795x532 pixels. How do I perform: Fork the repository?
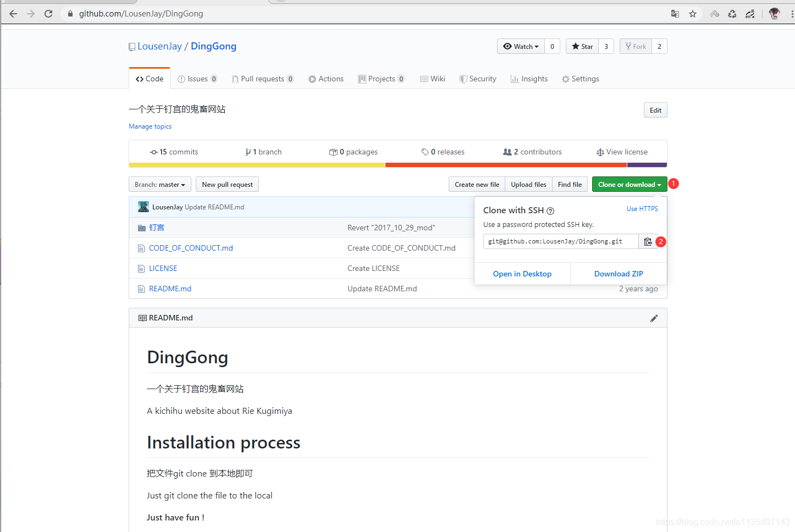636,46
